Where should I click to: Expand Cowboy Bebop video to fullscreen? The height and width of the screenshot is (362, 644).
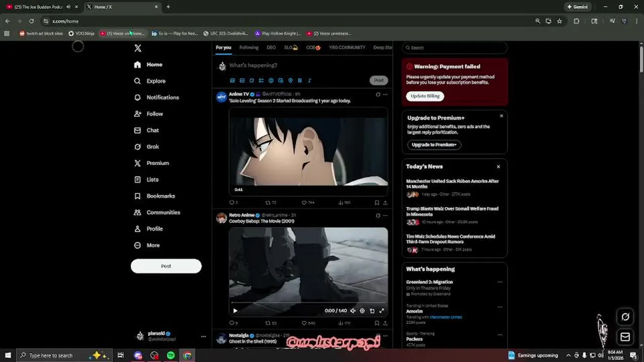[x=381, y=311]
